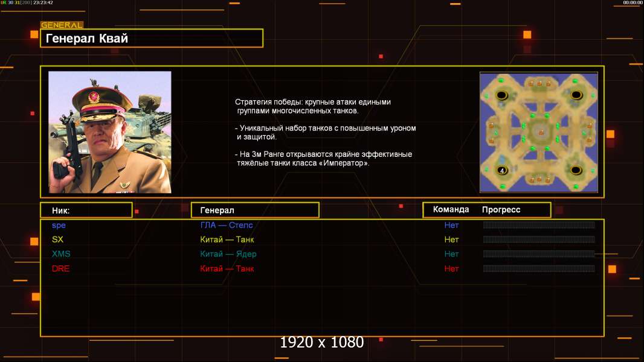Click the top-left start position on map

(501, 95)
